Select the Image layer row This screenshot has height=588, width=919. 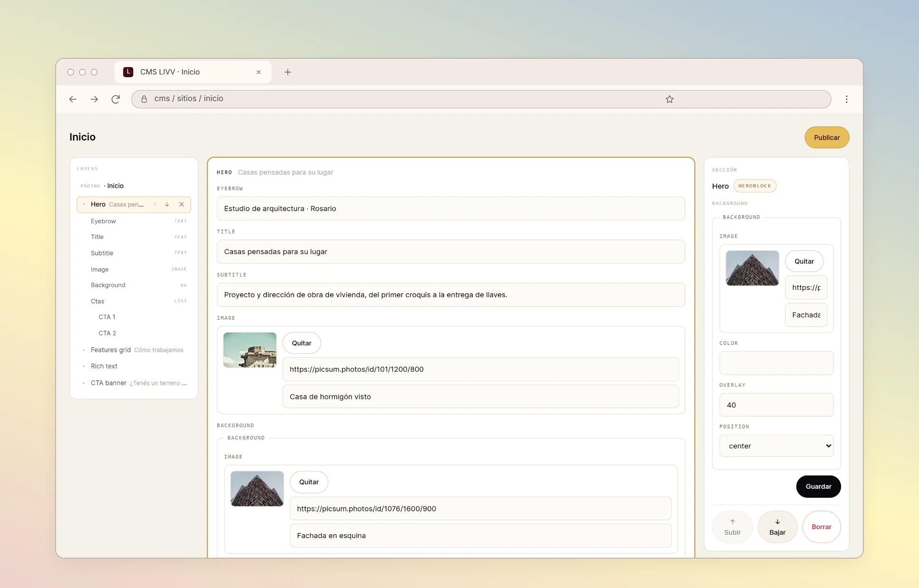click(134, 269)
